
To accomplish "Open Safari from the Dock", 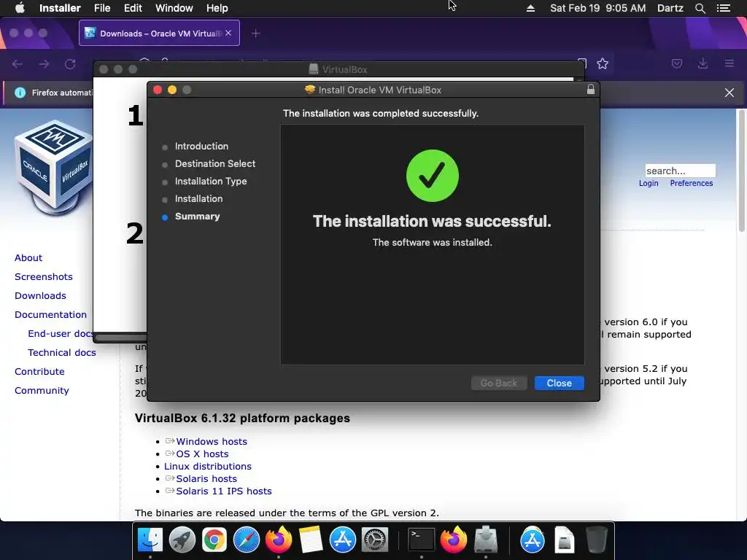I will coord(247,540).
